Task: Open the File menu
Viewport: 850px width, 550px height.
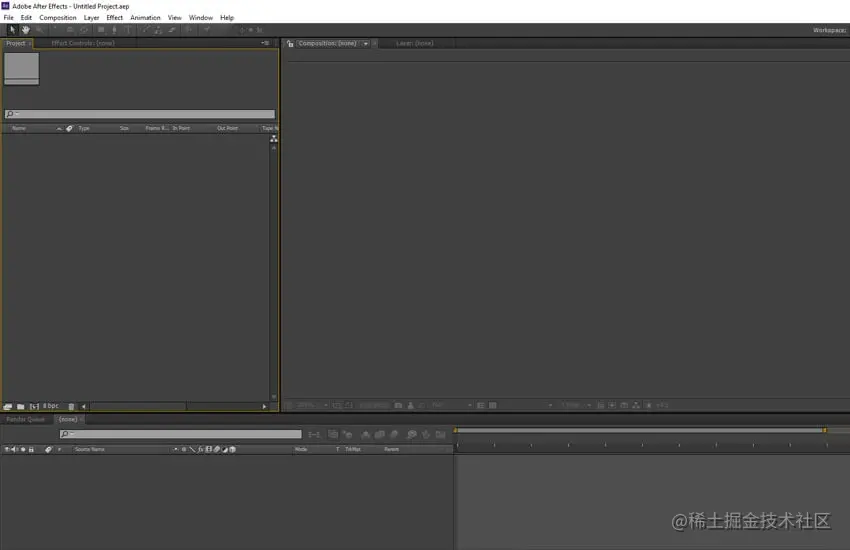Action: [x=9, y=17]
